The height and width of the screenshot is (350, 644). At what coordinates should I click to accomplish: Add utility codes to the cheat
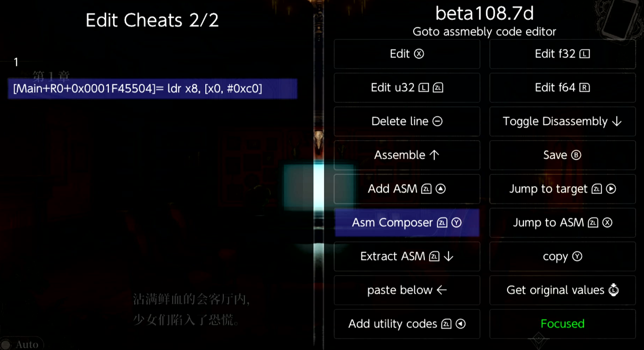click(407, 324)
